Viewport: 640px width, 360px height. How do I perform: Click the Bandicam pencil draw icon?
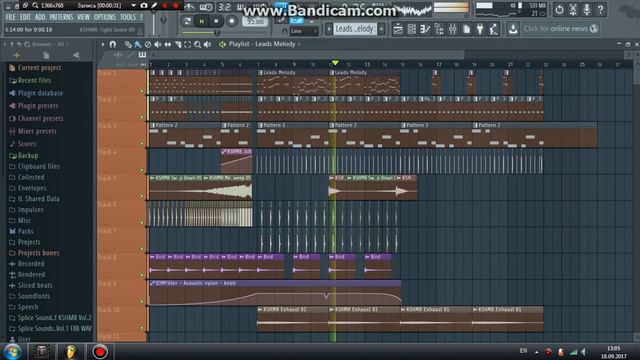point(155,5)
